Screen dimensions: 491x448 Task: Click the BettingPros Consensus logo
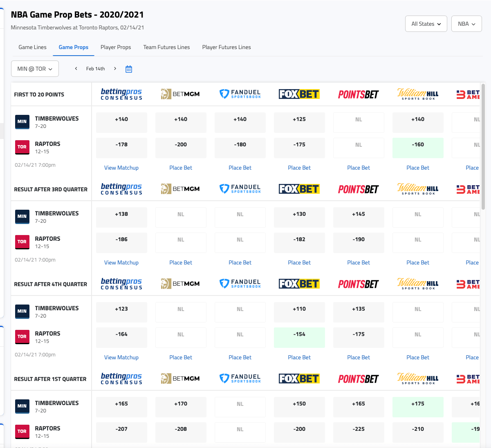click(121, 94)
